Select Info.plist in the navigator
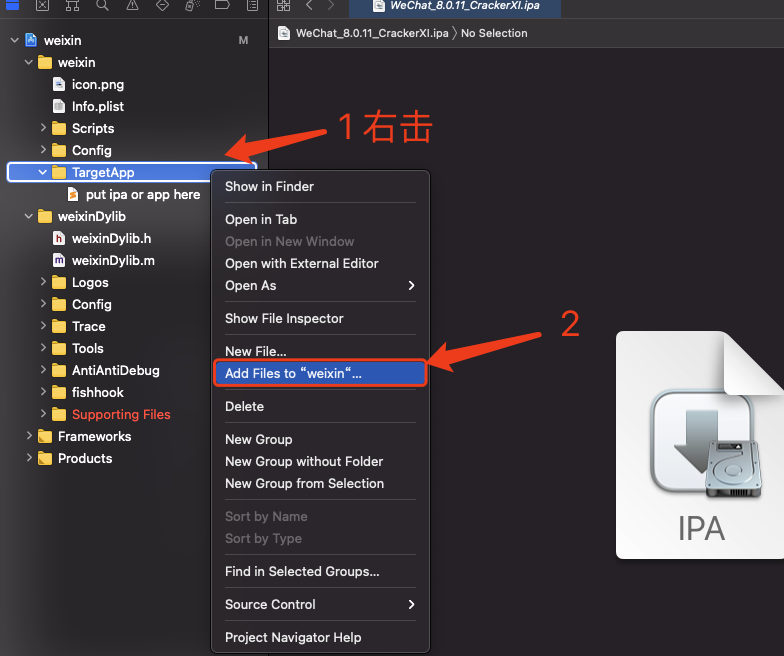The width and height of the screenshot is (784, 656). coord(98,106)
